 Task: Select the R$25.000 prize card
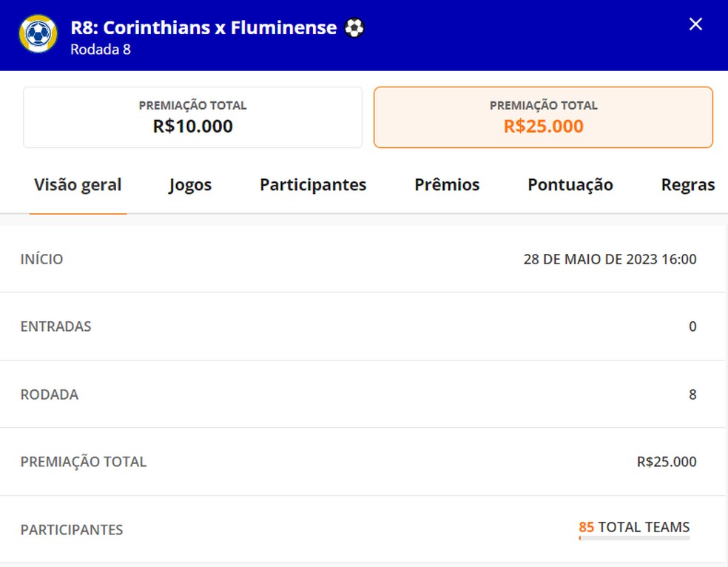543,117
